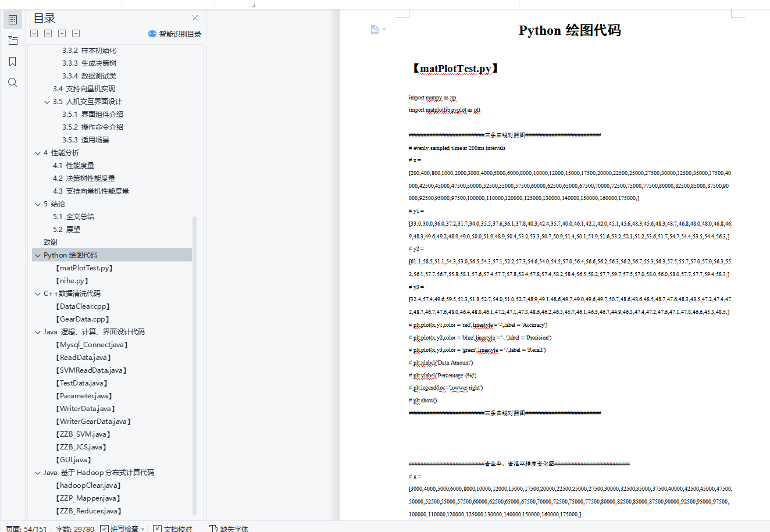
Task: Select the 【WriterGearData.java】 outline entry
Action: [x=92, y=422]
